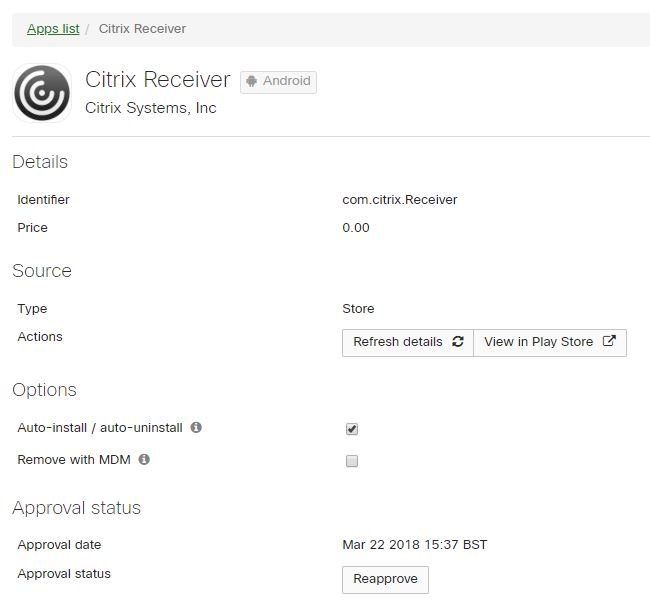This screenshot has height=615, width=650.
Task: Click the com.citrix.Receiver identifier value
Action: (399, 200)
